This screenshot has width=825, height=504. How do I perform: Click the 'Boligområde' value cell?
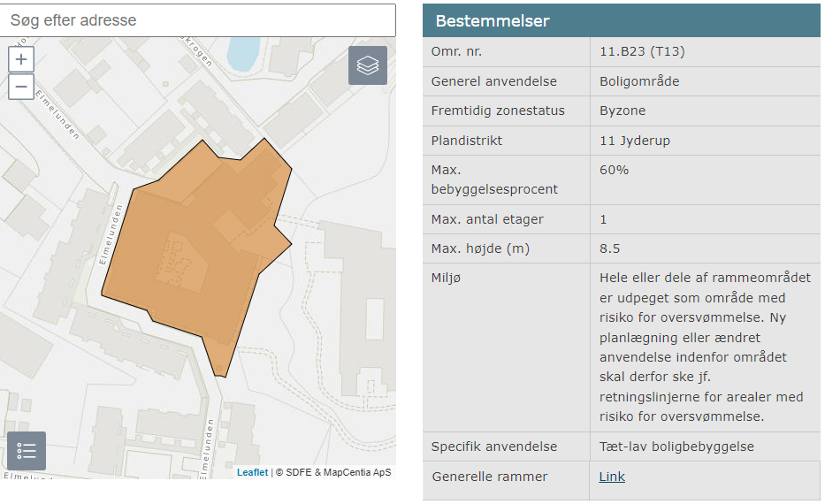638,81
